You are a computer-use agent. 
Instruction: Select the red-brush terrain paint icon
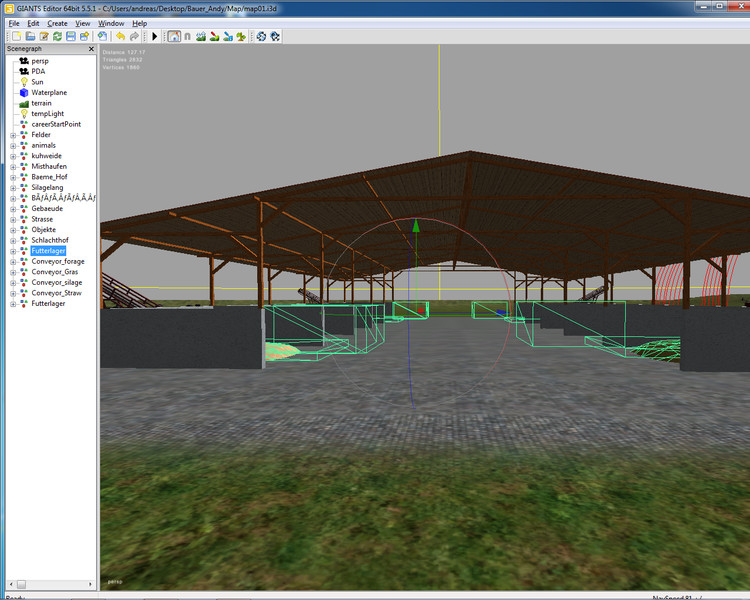click(214, 36)
